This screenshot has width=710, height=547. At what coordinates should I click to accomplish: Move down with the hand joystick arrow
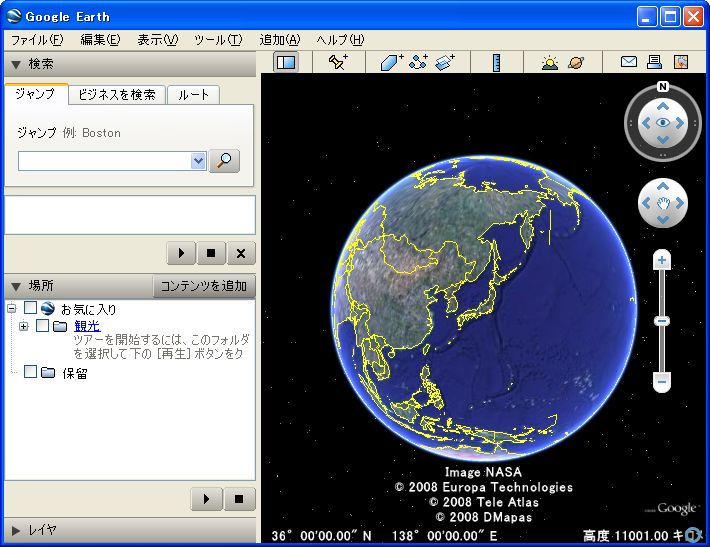click(x=663, y=220)
